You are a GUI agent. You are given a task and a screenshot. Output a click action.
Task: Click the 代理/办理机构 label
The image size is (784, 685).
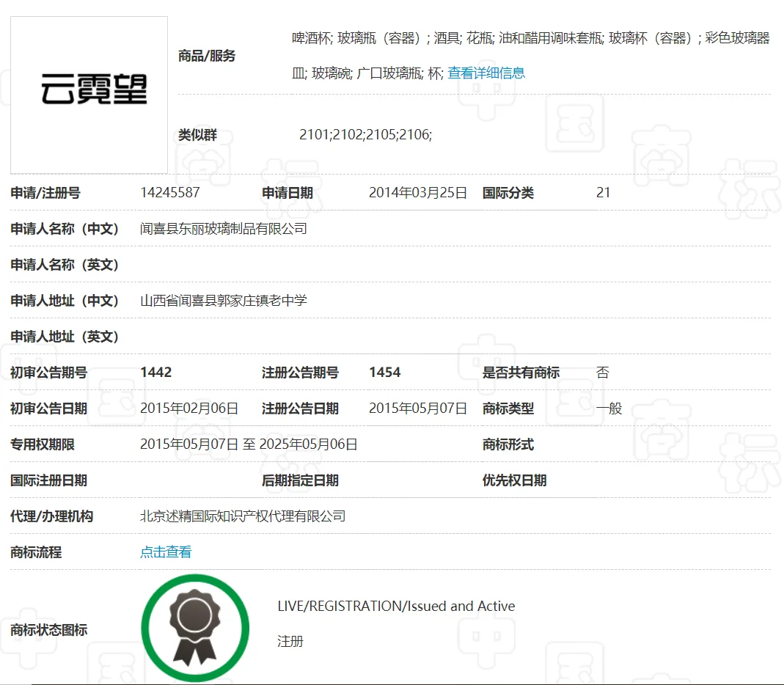(x=52, y=516)
